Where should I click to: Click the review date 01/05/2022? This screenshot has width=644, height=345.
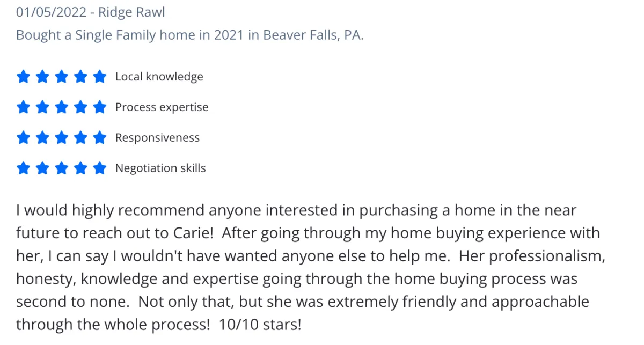click(50, 12)
